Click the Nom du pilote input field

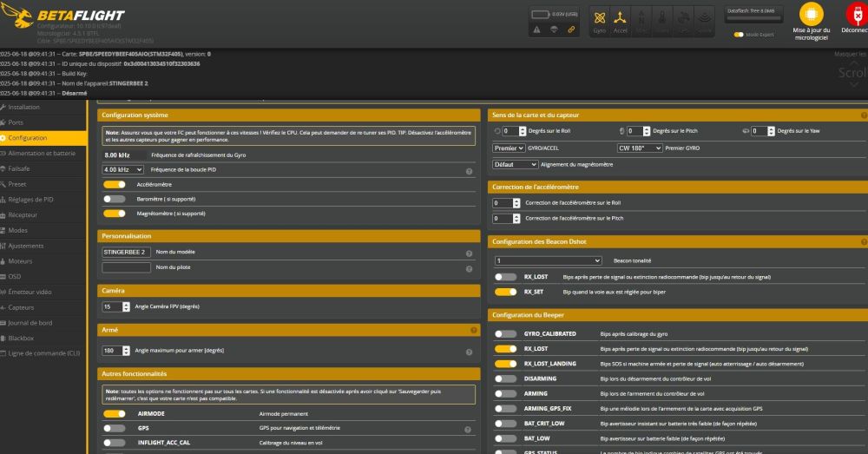pyautogui.click(x=127, y=267)
